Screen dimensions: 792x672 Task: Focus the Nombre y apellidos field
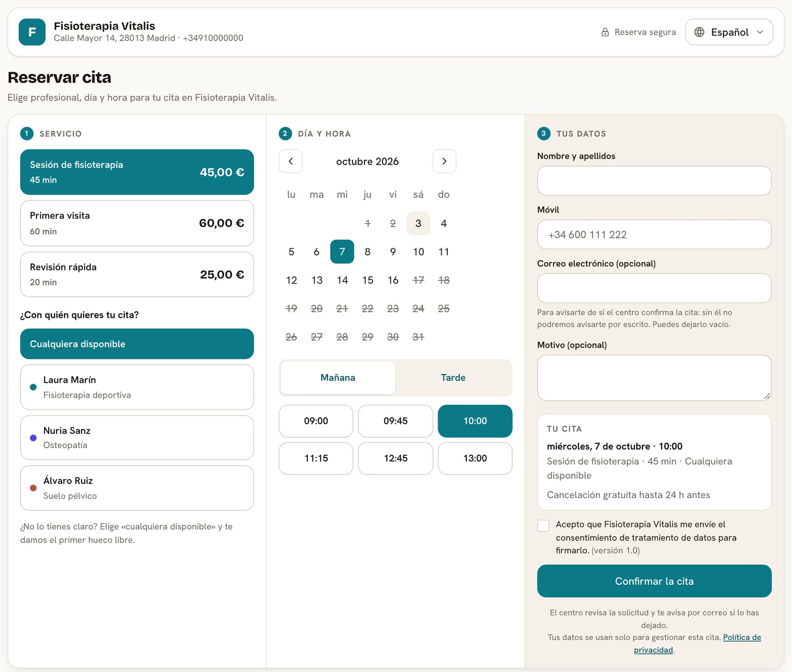pos(654,181)
